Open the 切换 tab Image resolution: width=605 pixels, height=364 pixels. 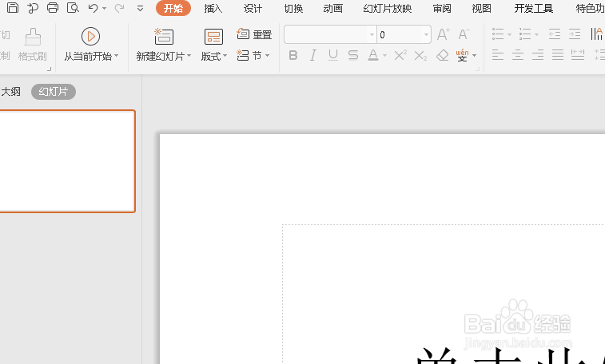pos(293,9)
